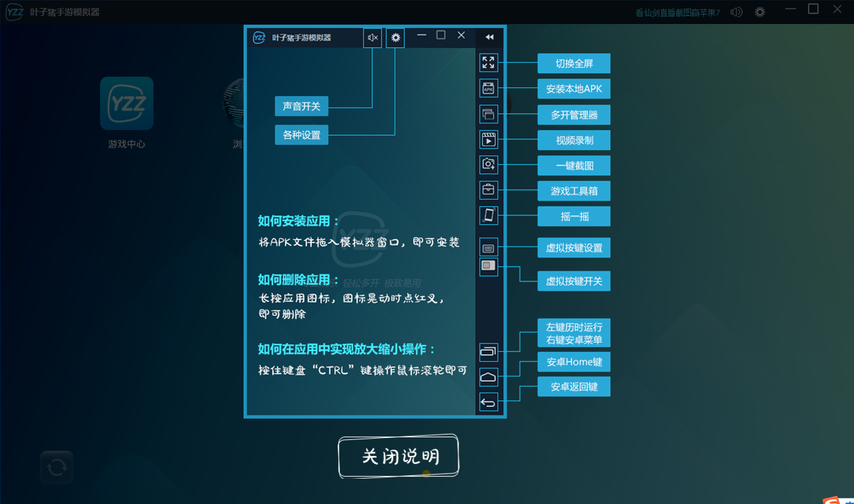Viewport: 854px width, 504px height.
Task: Open 虚拟按键设置 virtual key settings
Action: 488,246
